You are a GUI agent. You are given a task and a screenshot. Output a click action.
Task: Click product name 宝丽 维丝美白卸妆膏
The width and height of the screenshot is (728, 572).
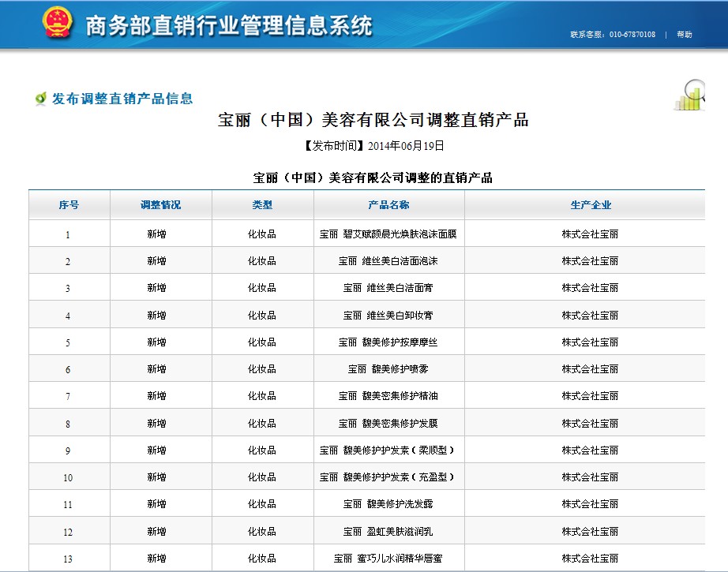388,316
